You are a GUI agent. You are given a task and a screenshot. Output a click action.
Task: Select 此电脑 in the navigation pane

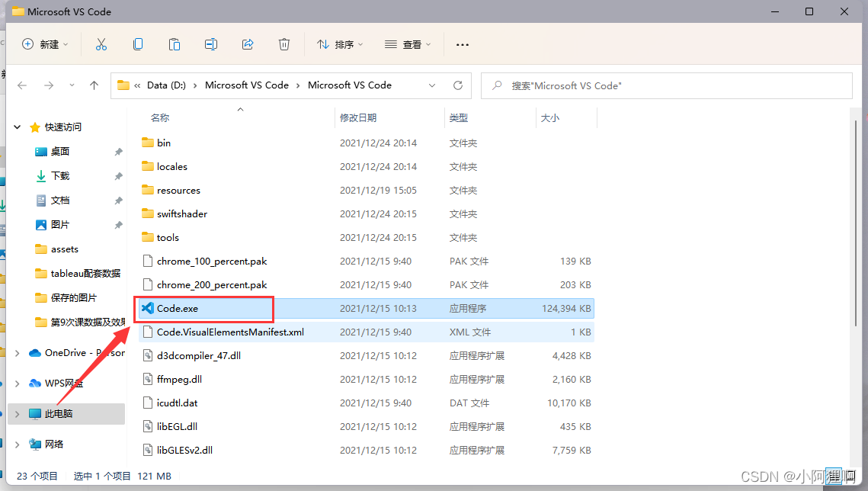tap(66, 414)
